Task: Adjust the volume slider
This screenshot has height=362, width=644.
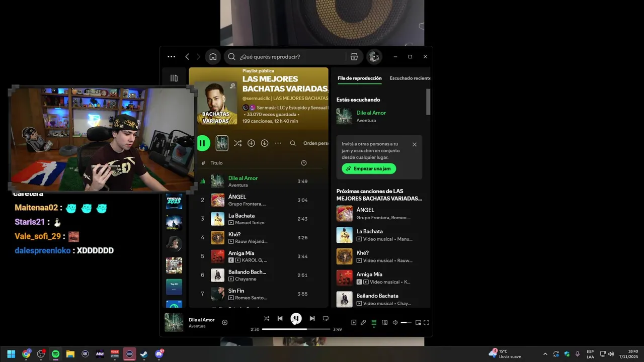Action: (407, 323)
